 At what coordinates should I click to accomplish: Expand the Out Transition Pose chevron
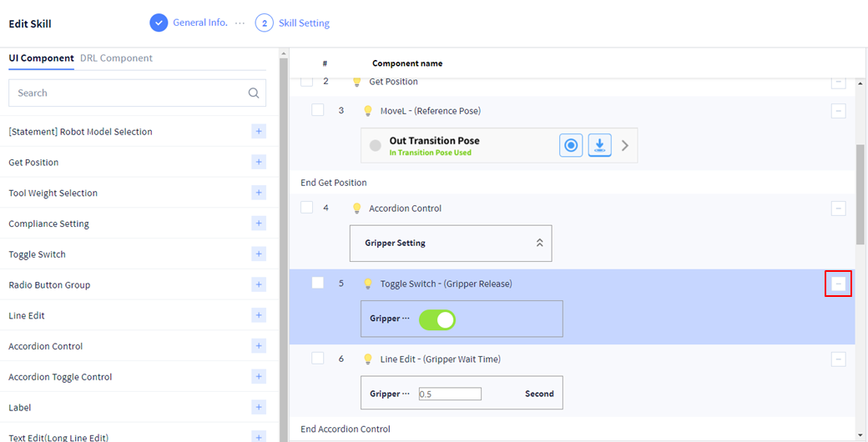coord(625,145)
